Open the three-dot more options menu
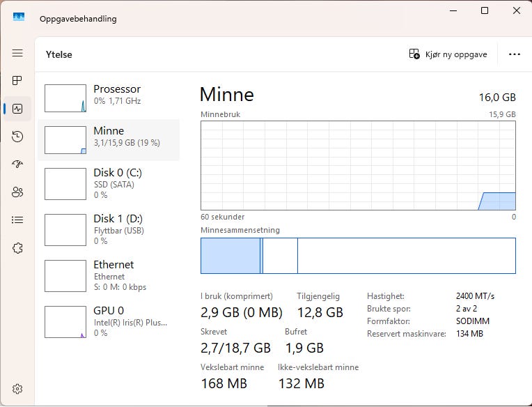This screenshot has height=407, width=532. pos(515,54)
